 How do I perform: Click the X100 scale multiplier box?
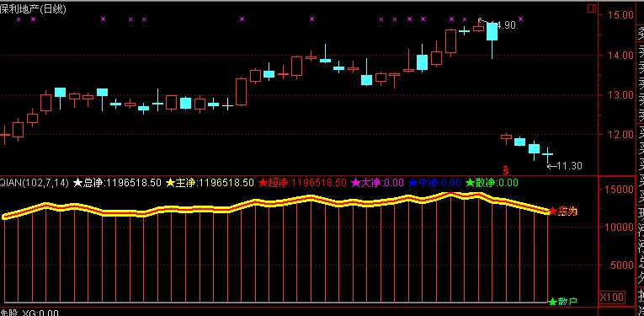(x=611, y=297)
